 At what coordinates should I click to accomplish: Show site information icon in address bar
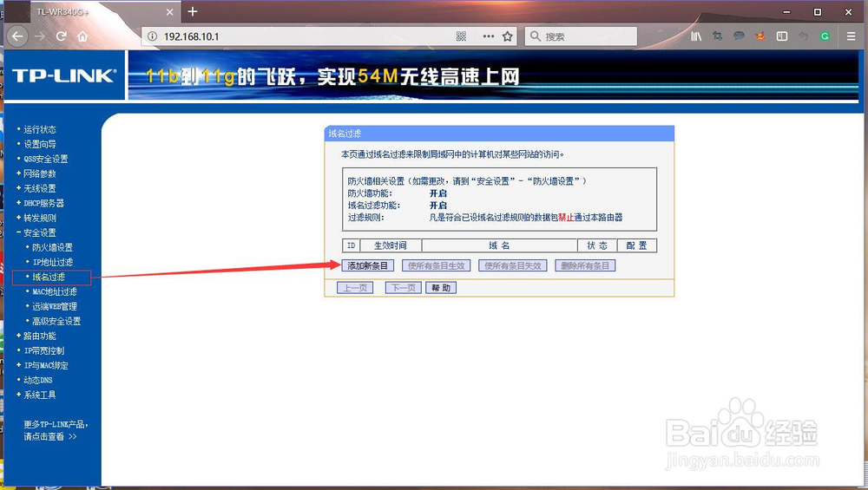pyautogui.click(x=152, y=36)
